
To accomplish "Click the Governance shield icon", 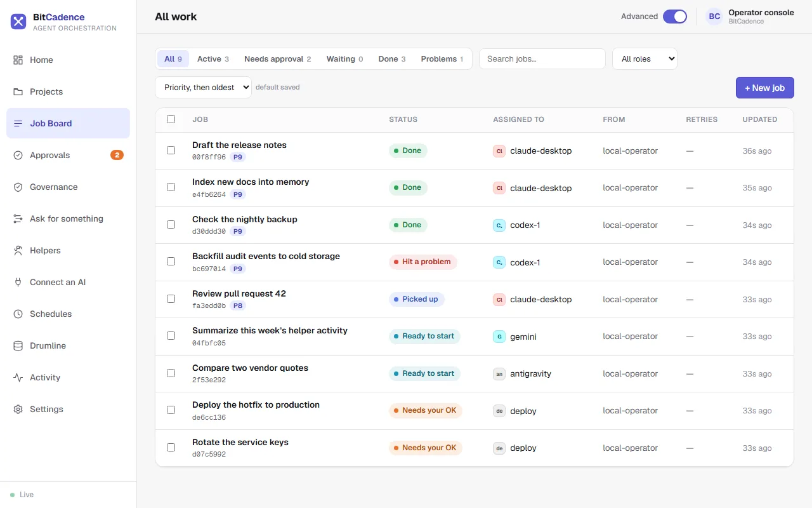I will click(18, 187).
